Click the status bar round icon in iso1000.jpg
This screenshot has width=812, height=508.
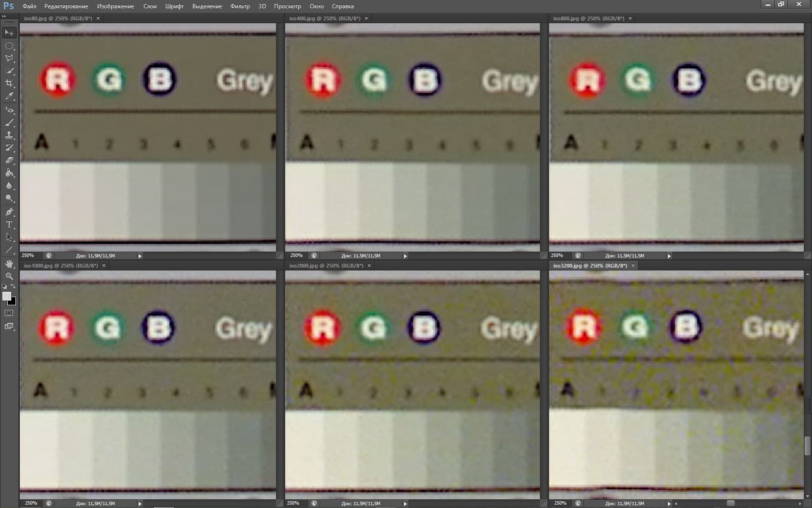click(49, 503)
